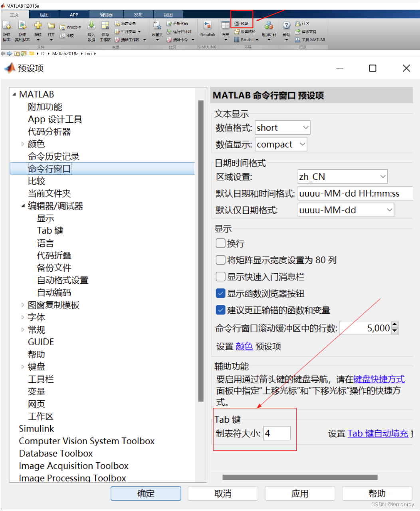The height and width of the screenshot is (511, 420).
Task: Switch to the 绘图 ribbon tab
Action: click(44, 15)
